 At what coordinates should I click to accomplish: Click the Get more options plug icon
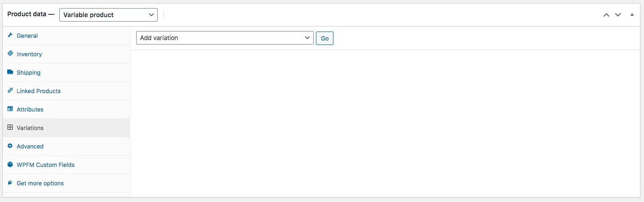point(10,183)
